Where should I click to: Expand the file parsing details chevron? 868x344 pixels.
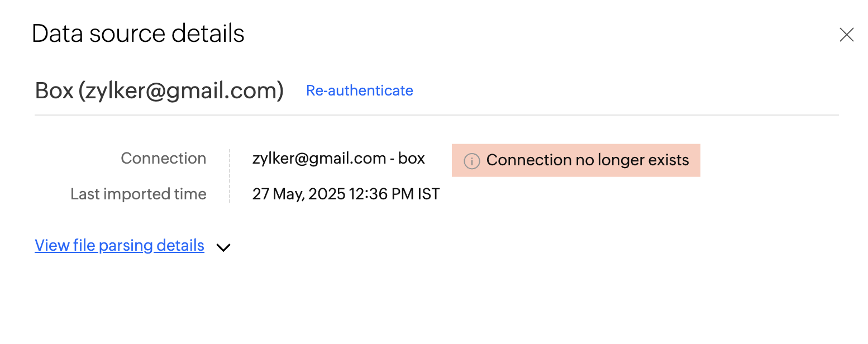point(223,247)
